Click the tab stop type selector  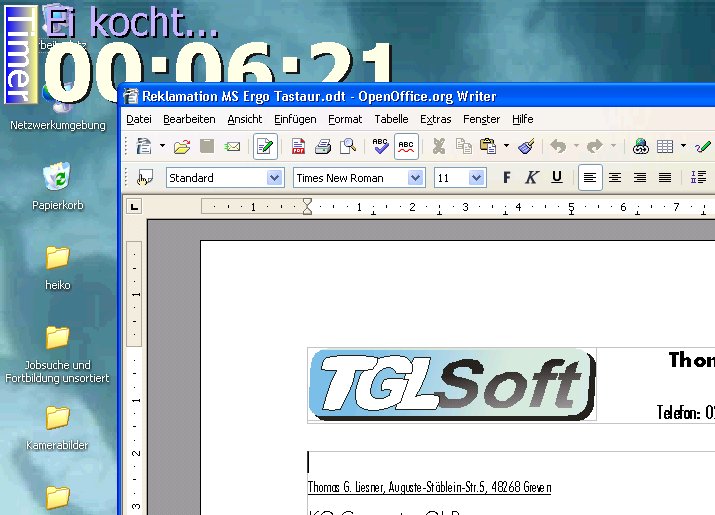pos(134,207)
